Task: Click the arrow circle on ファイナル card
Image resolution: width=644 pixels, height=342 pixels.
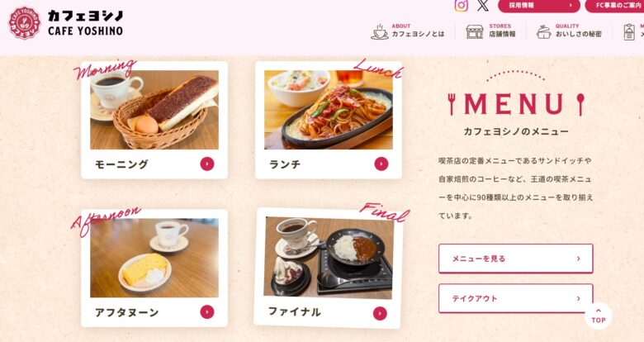Action: 380,314
